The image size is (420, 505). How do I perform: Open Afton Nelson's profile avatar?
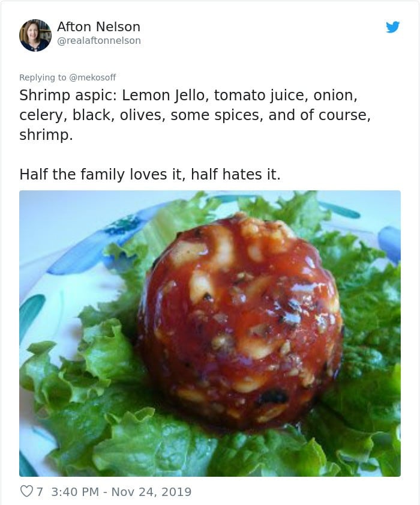point(35,35)
